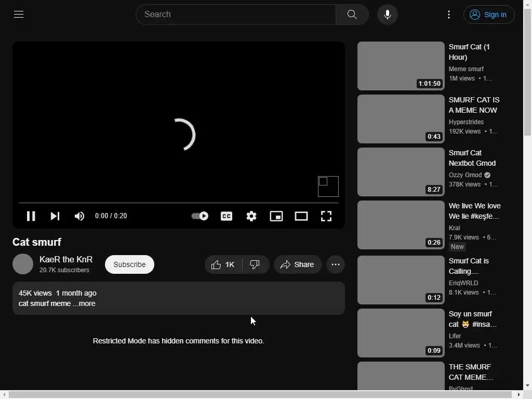
Task: Click the vertical page scrollbar
Action: (x=528, y=72)
